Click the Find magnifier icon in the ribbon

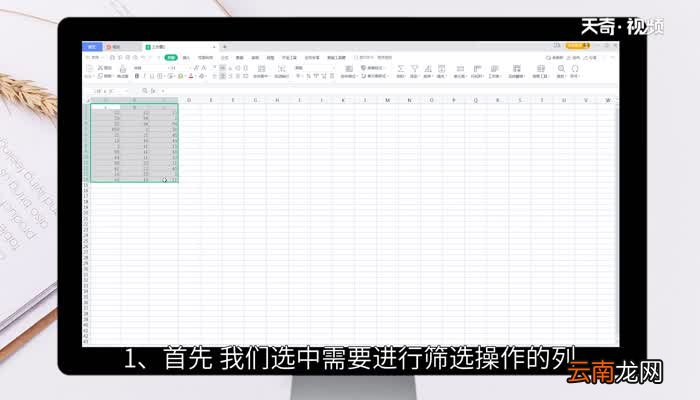click(561, 68)
